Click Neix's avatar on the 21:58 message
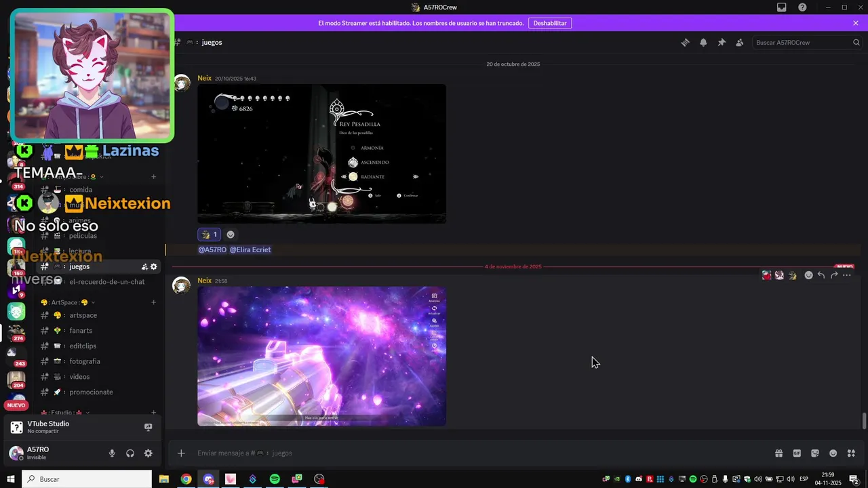The width and height of the screenshot is (868, 488). pos(182,285)
